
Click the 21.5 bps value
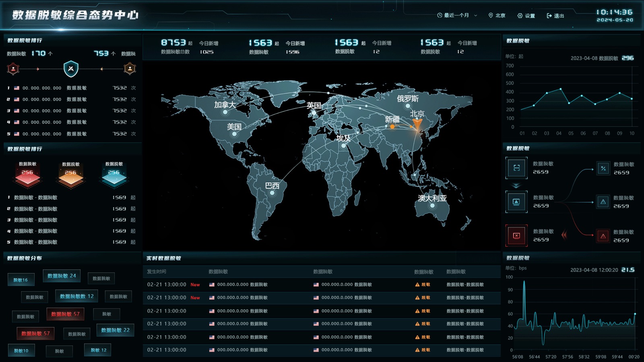628,270
